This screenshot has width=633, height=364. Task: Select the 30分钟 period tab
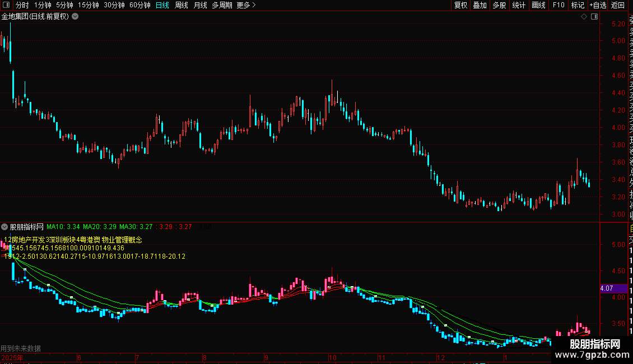tap(114, 5)
